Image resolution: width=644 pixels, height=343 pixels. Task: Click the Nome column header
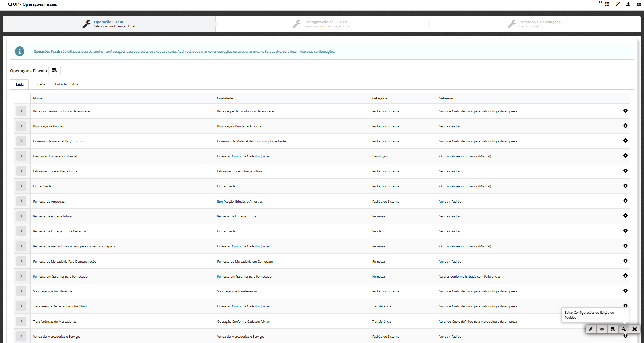(x=38, y=98)
